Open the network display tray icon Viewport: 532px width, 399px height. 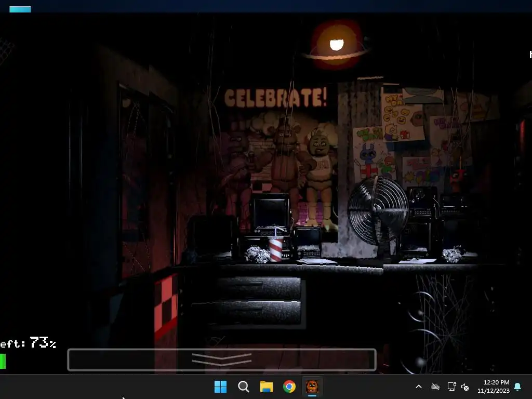coord(451,387)
